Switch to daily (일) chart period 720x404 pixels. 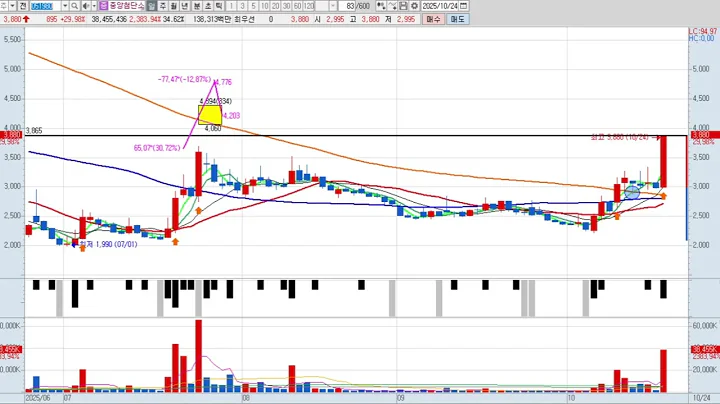(152, 6)
